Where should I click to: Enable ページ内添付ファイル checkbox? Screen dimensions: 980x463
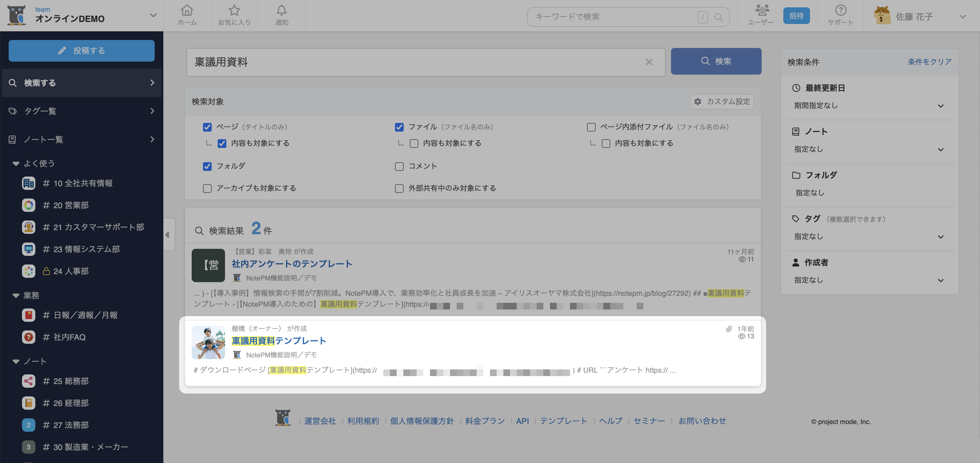(x=591, y=127)
